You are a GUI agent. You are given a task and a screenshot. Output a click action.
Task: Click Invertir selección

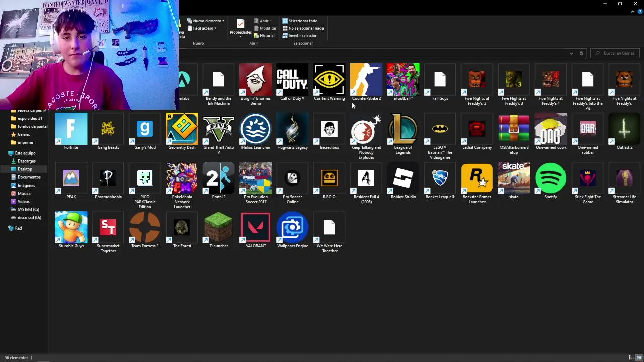pos(300,36)
